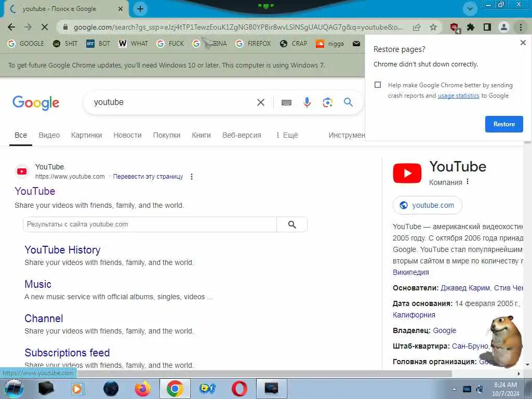Open Джавед Карим founder link
This screenshot has width=532, height=399.
coord(465,288)
